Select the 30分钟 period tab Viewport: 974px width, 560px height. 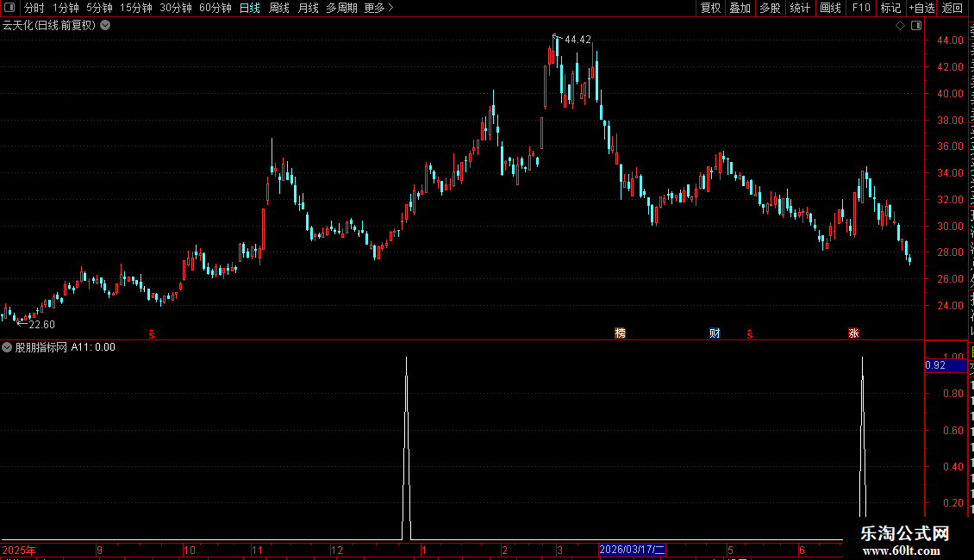click(x=176, y=8)
